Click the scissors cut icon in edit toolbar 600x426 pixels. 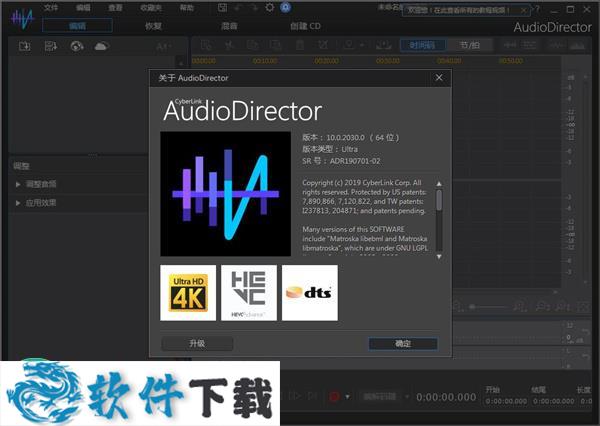229,45
